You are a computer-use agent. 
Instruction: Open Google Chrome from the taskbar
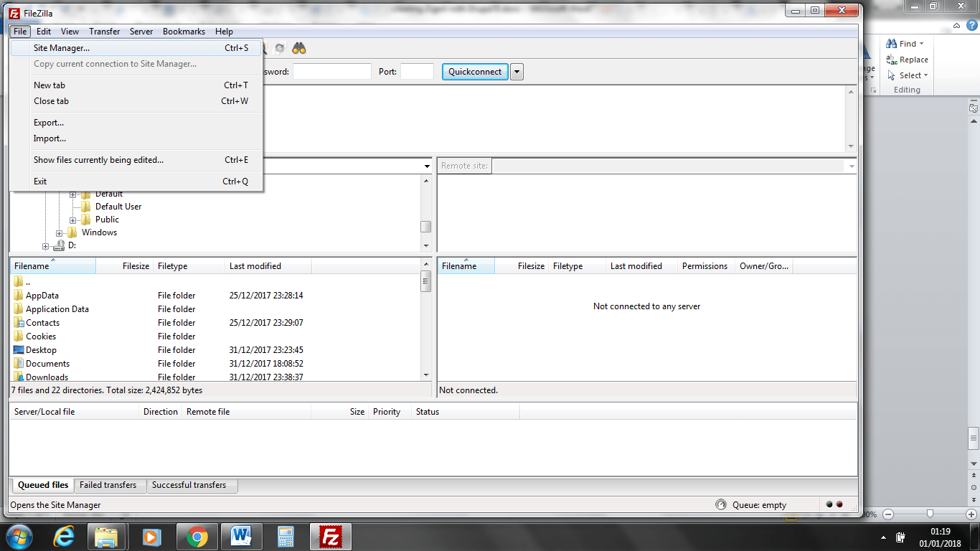[x=197, y=536]
